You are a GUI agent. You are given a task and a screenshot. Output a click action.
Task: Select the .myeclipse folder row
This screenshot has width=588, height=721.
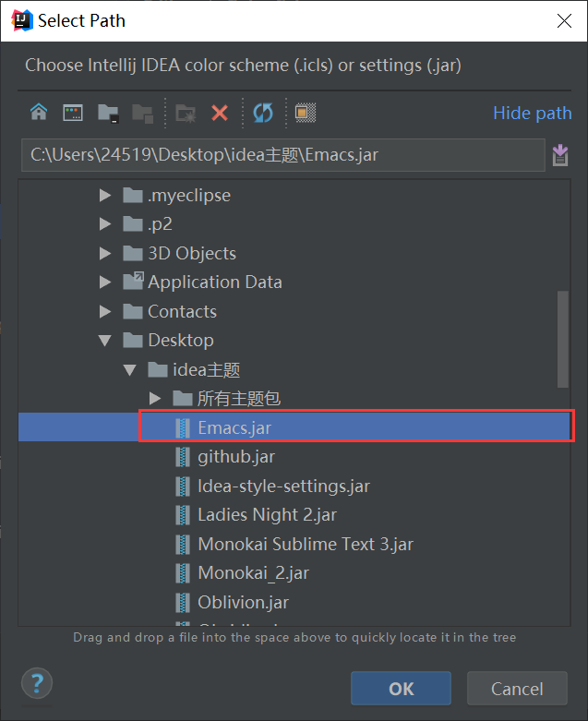(x=294, y=196)
